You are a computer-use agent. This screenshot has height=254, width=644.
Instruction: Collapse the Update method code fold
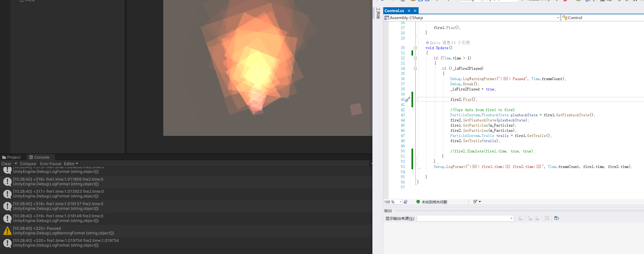coord(416,48)
